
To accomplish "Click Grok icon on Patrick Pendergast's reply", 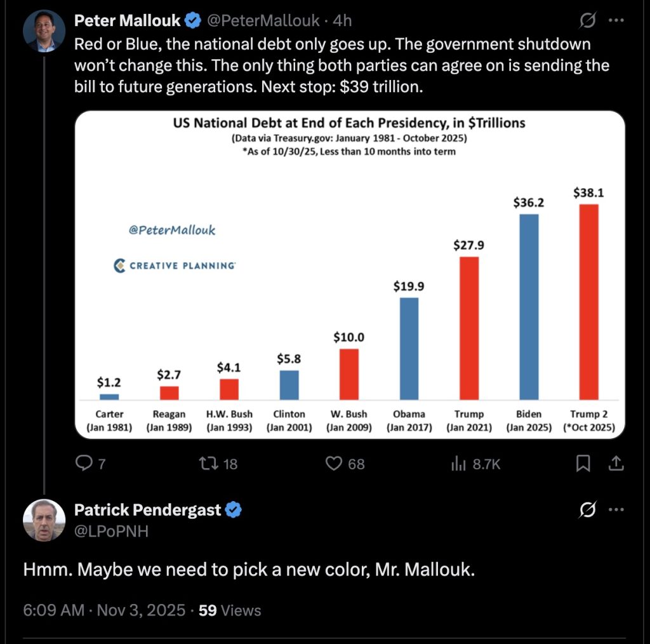I will coord(588,509).
